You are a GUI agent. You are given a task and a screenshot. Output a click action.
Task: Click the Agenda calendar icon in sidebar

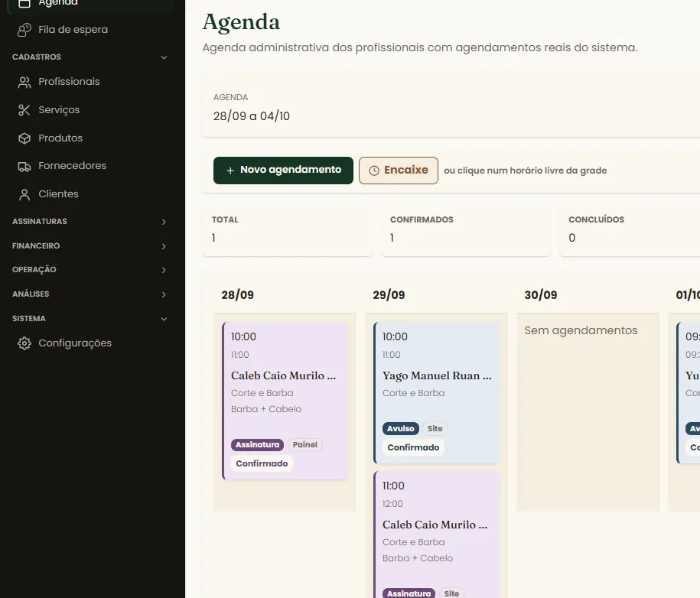[x=24, y=3]
